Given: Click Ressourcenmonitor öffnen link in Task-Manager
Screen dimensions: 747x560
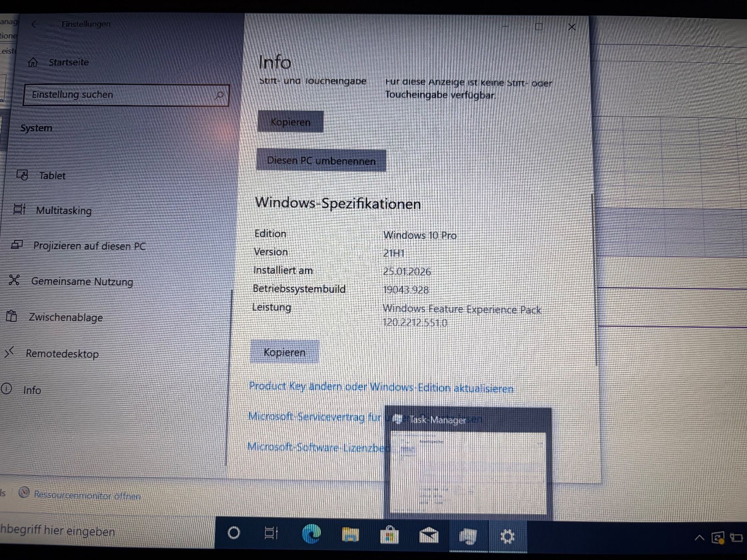Looking at the screenshot, I should point(88,495).
